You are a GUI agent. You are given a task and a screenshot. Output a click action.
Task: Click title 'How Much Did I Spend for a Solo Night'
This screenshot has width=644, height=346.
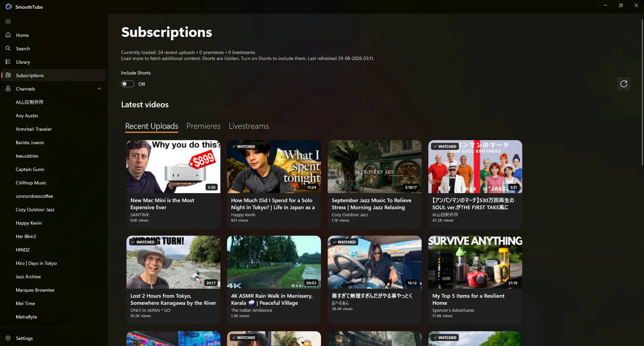point(273,204)
